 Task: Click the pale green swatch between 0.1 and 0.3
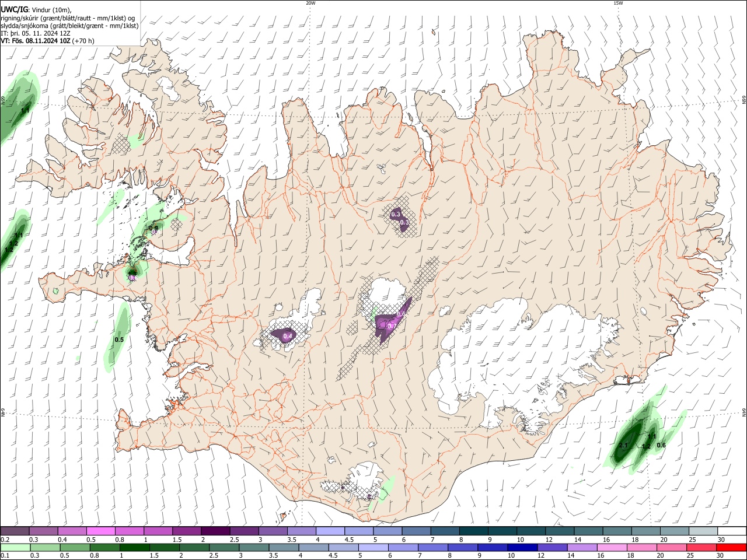[15, 548]
